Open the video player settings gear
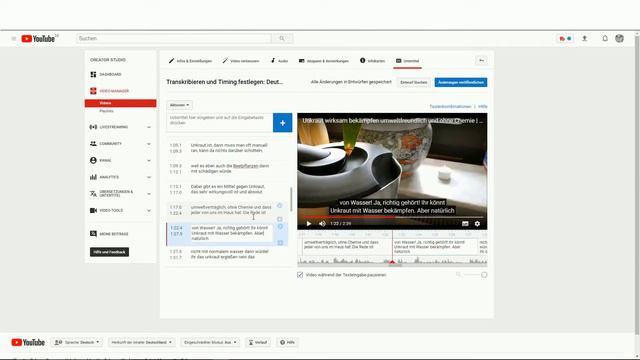This screenshot has height=360, width=640. coord(477,224)
